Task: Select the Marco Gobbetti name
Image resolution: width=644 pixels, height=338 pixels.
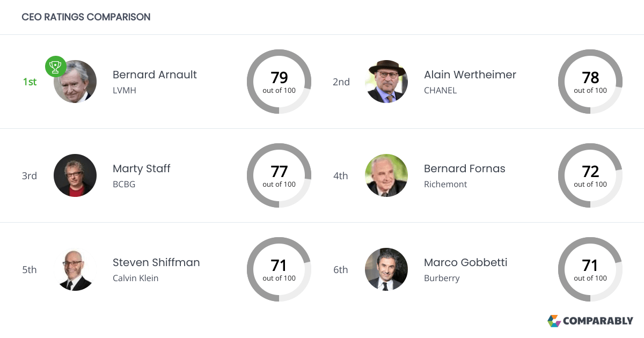Action: tap(465, 262)
